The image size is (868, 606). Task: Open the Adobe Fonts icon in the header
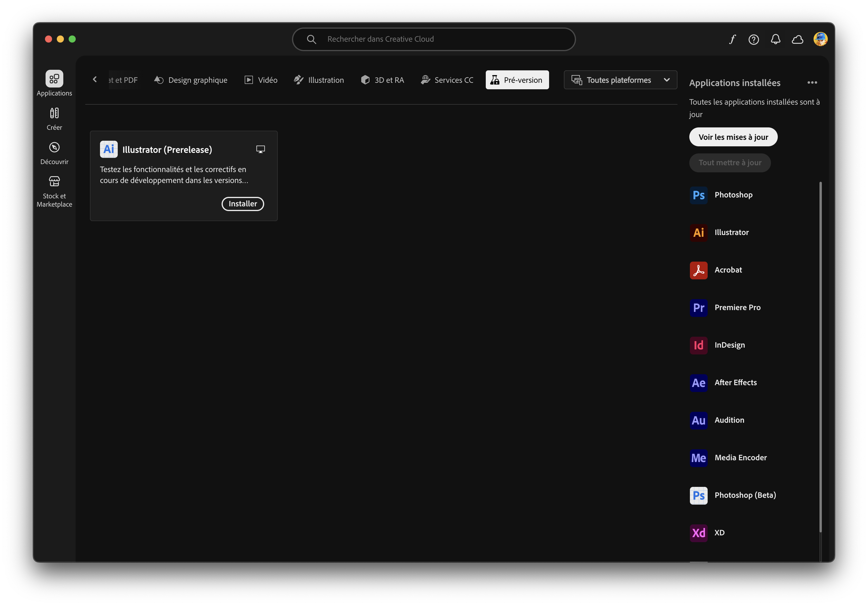(x=732, y=39)
